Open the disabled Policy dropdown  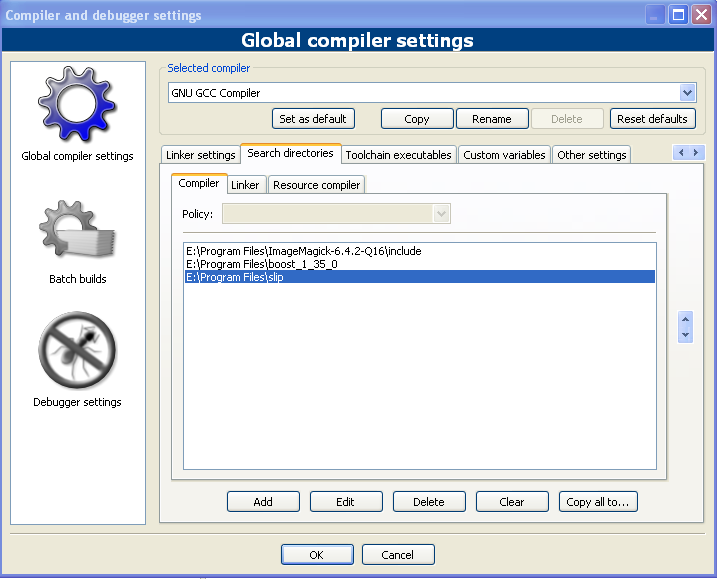(336, 214)
